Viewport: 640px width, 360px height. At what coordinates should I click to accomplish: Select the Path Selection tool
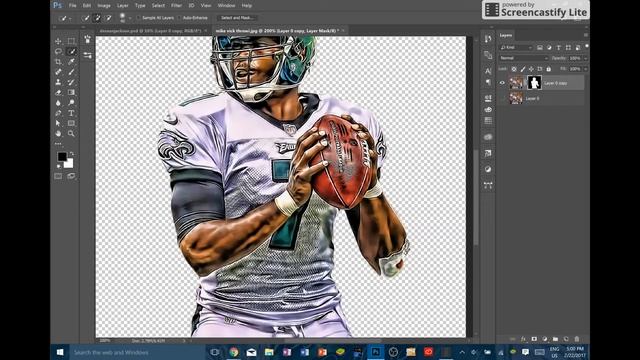(x=58, y=123)
